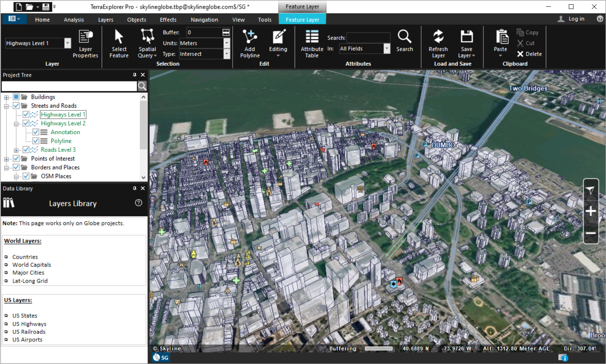The width and height of the screenshot is (606, 364).
Task: Open the Highways Level 1 layer dropdown
Action: tap(68, 43)
